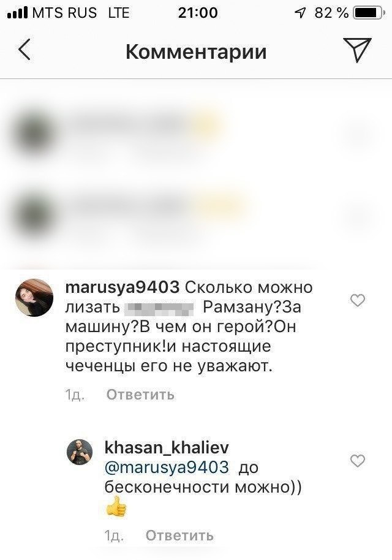Go back using the left arrow
Image resolution: width=392 pixels, height=560 pixels.
click(x=24, y=50)
